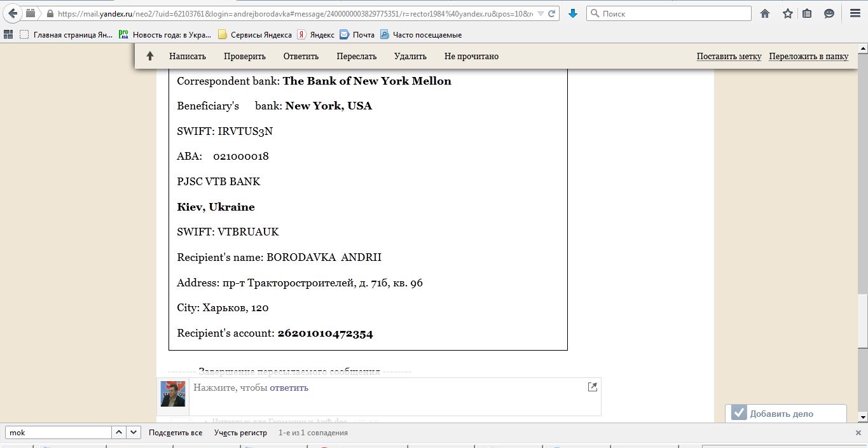Click the browser back arrow button

13,13
